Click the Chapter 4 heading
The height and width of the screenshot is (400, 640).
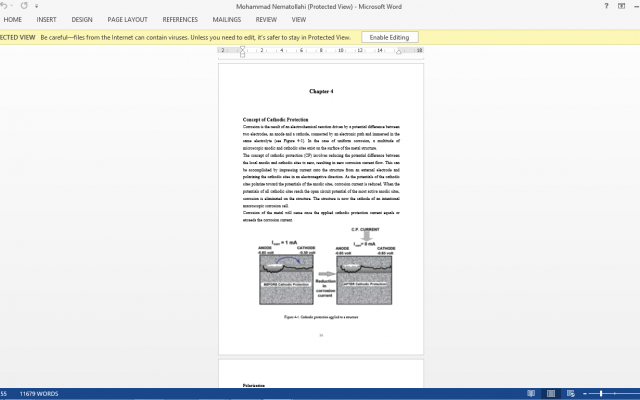pyautogui.click(x=321, y=91)
